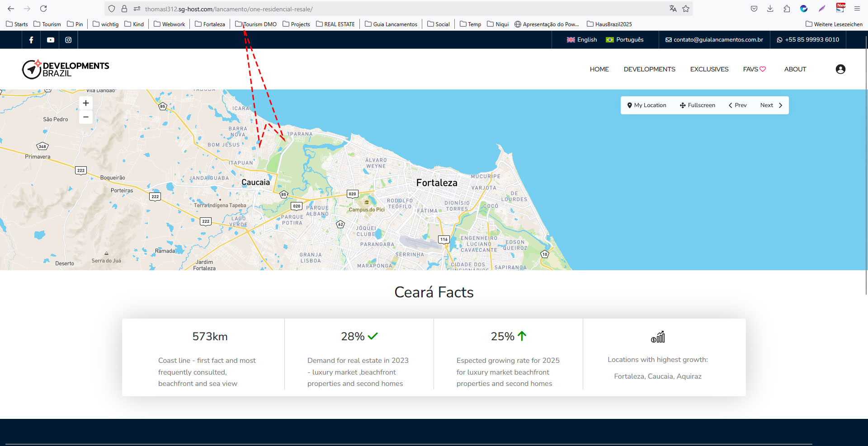Viewport: 868px width, 446px height.
Task: Open the HausBrazil2025 bookmark folder
Action: [x=609, y=24]
